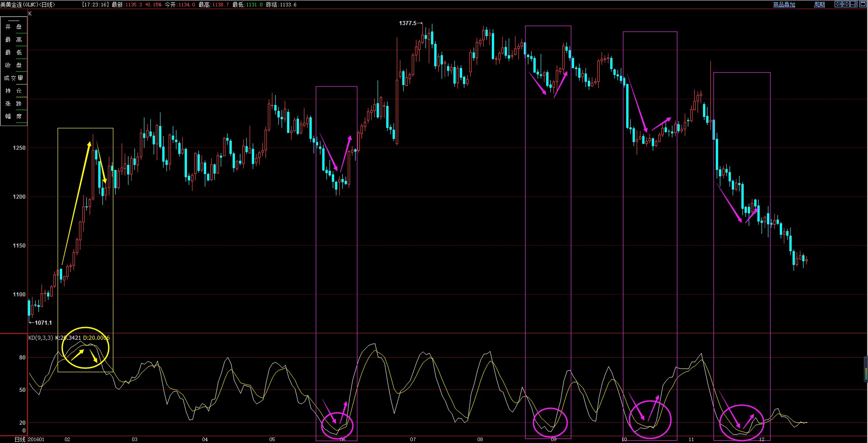Select the 成交量 row in info panel

[14, 78]
